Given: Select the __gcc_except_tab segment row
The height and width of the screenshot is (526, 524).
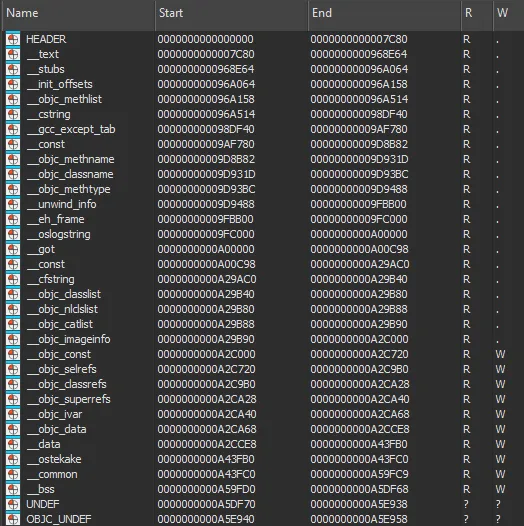Looking at the screenshot, I should [x=262, y=129].
